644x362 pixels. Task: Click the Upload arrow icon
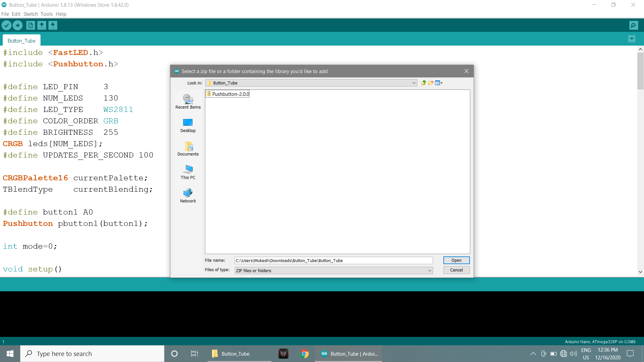(x=18, y=25)
